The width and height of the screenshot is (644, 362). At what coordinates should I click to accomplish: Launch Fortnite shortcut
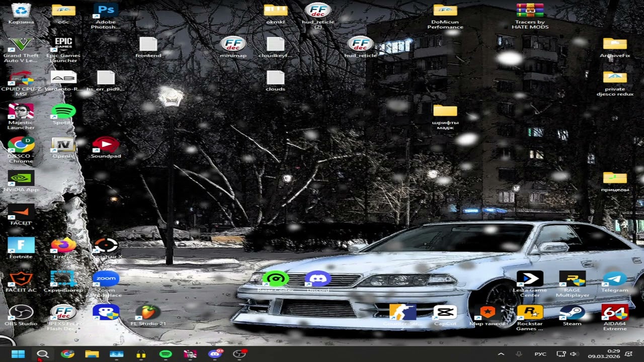[x=21, y=248]
